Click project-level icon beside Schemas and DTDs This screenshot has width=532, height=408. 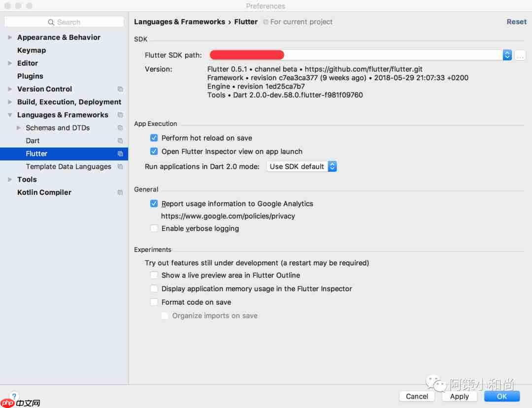pos(120,128)
